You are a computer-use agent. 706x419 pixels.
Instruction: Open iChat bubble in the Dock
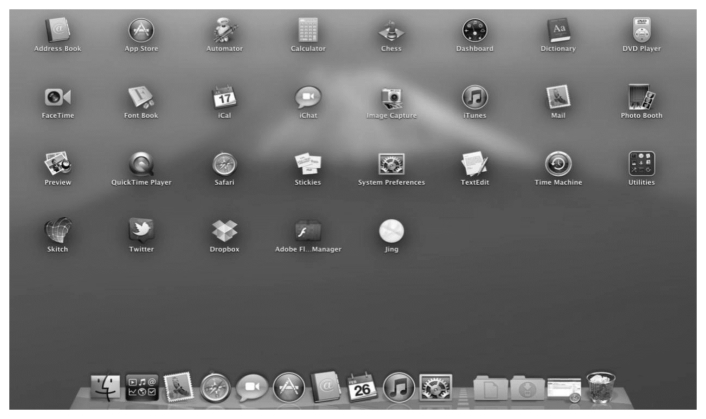click(x=252, y=388)
